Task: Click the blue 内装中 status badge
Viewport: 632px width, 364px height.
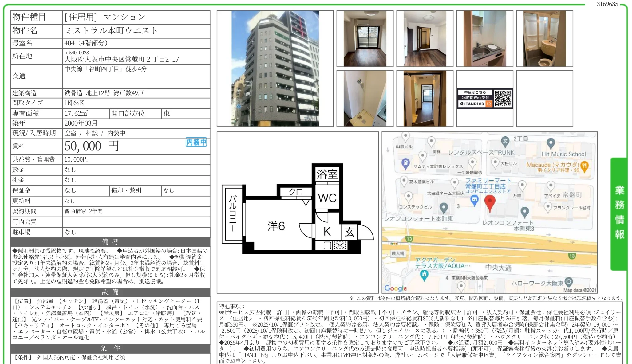Action: point(196,142)
